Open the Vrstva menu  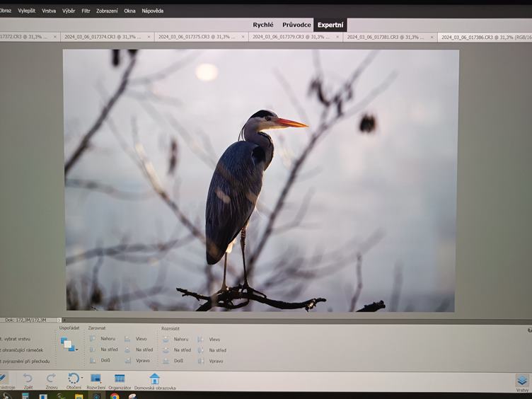tap(49, 11)
